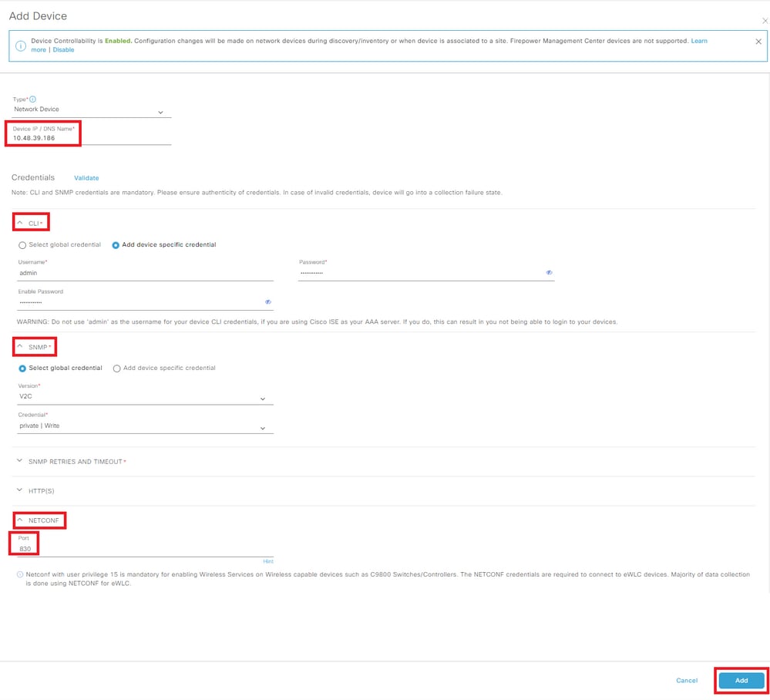The image size is (770, 700).
Task: Click the 'Enabled' status text in banner
Action: click(x=119, y=41)
